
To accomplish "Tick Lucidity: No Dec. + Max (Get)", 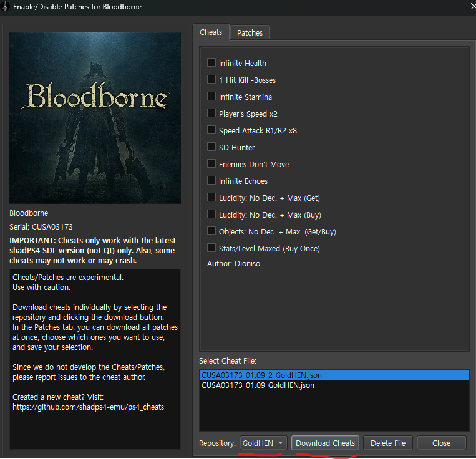I will [211, 197].
